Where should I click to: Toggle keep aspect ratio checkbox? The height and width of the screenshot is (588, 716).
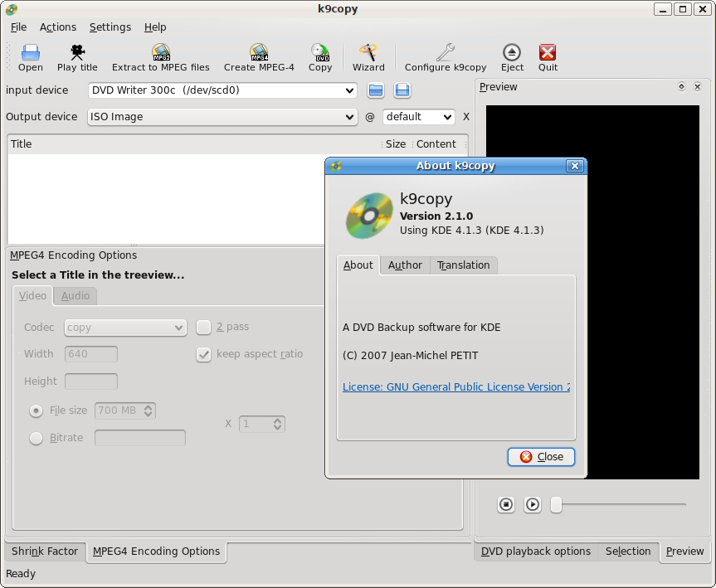203,354
